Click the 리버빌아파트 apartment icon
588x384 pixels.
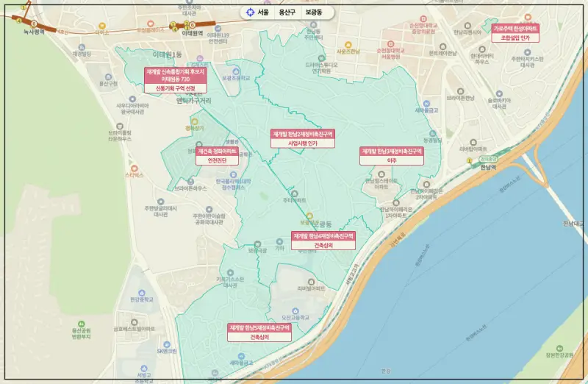click(x=311, y=282)
